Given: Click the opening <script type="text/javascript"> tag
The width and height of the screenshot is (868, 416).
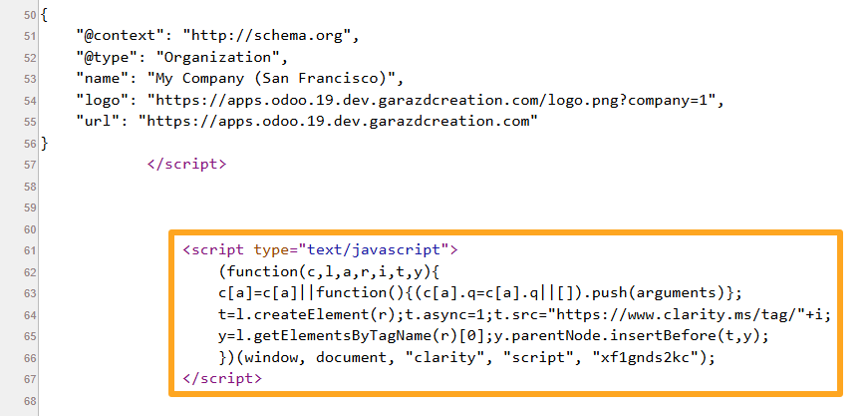Looking at the screenshot, I should (321, 249).
